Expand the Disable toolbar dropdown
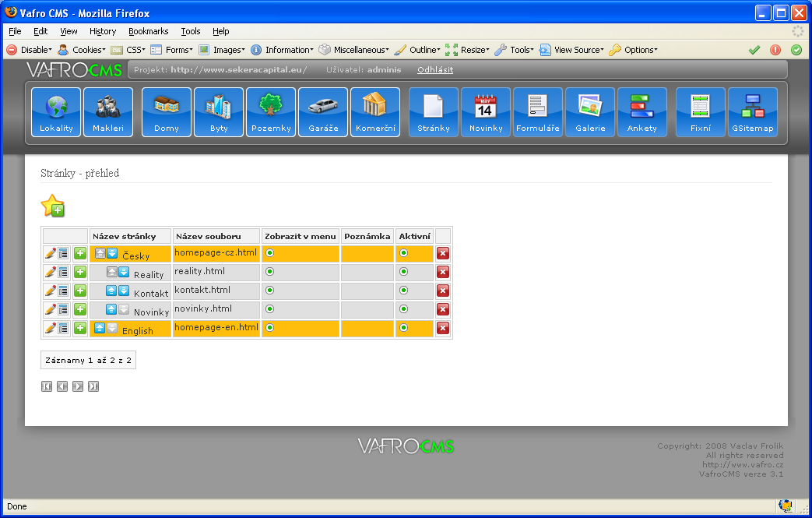The height and width of the screenshot is (518, 812). 30,50
